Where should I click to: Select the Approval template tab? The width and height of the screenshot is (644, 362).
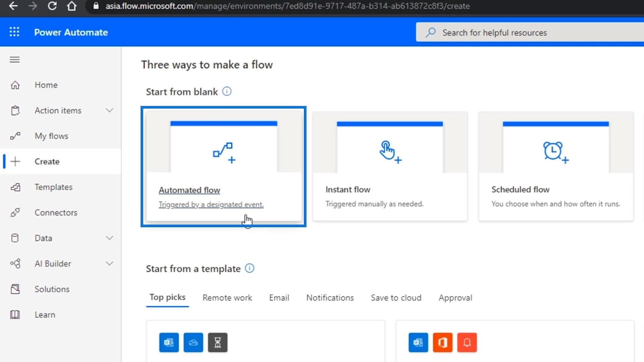[x=455, y=298]
